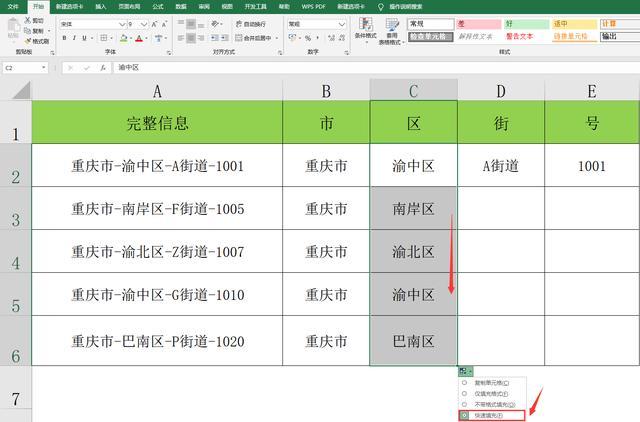Apply the green 好 (Good) cell style
Image resolution: width=640 pixels, height=422 pixels.
526,23
